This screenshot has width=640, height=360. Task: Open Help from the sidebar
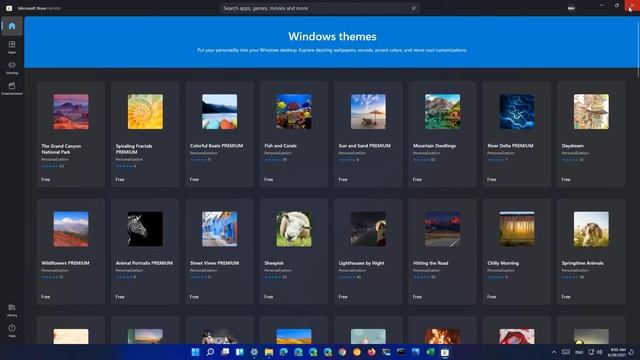[12, 331]
